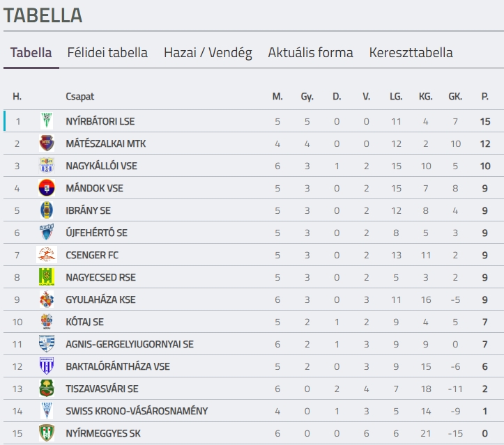The height and width of the screenshot is (445, 504).
Task: Click the Csenger FC orange logo
Action: pos(47,255)
